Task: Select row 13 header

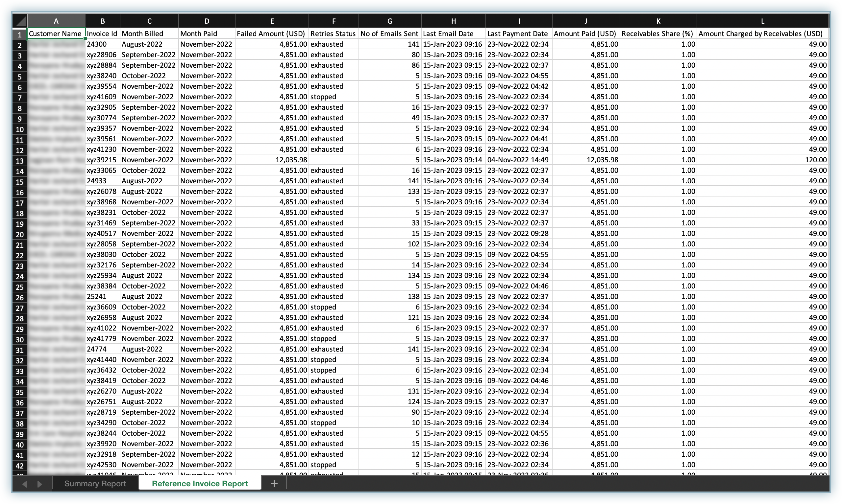Action: coord(20,161)
